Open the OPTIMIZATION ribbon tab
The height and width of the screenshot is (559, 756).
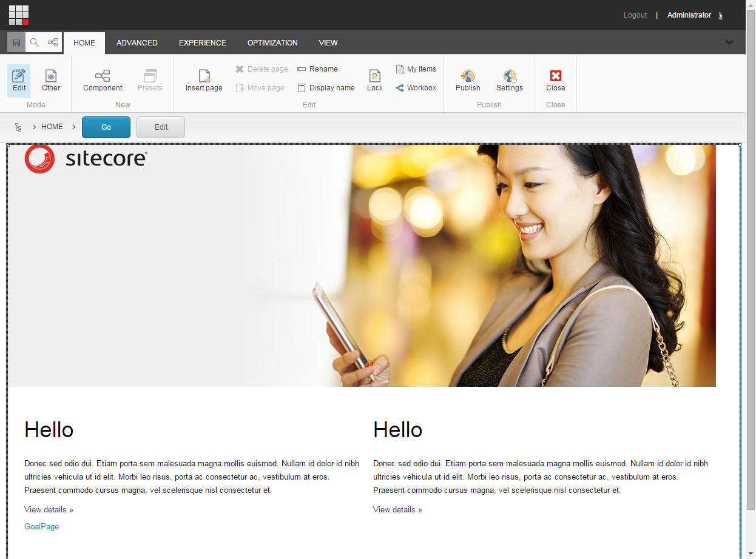tap(272, 43)
